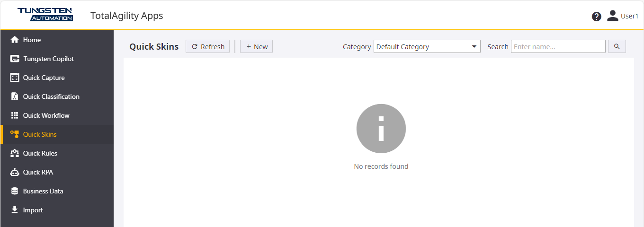This screenshot has height=227, width=644.
Task: Click the Quick Rules icon
Action: 15,153
